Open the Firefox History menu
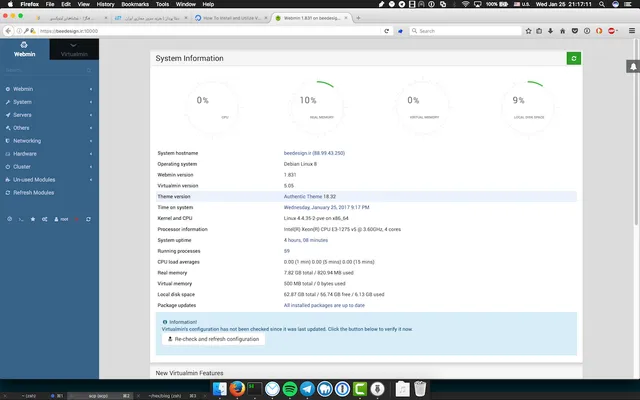The width and height of the screenshot is (640, 400). pos(105,4)
